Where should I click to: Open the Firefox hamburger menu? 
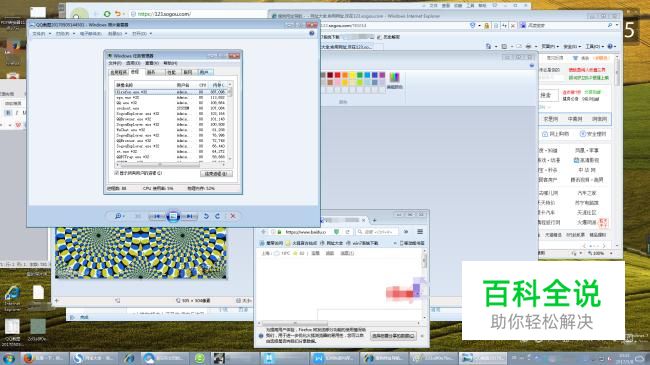coord(420,232)
